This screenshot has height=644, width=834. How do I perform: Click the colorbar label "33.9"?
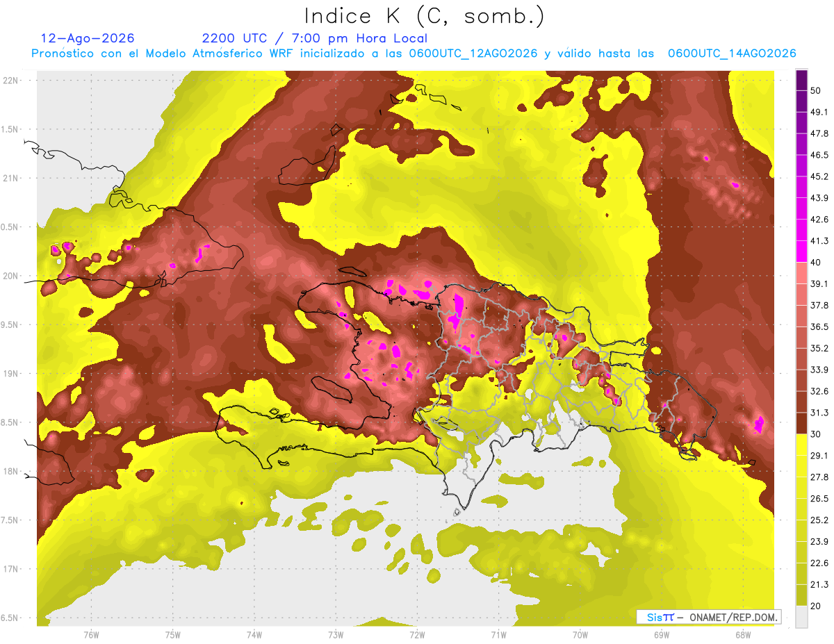click(x=819, y=370)
